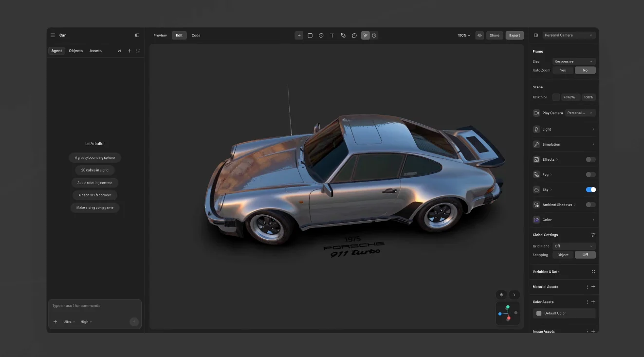This screenshot has height=357, width=644.
Task: Select the pen/vector draw tool
Action: (343, 35)
